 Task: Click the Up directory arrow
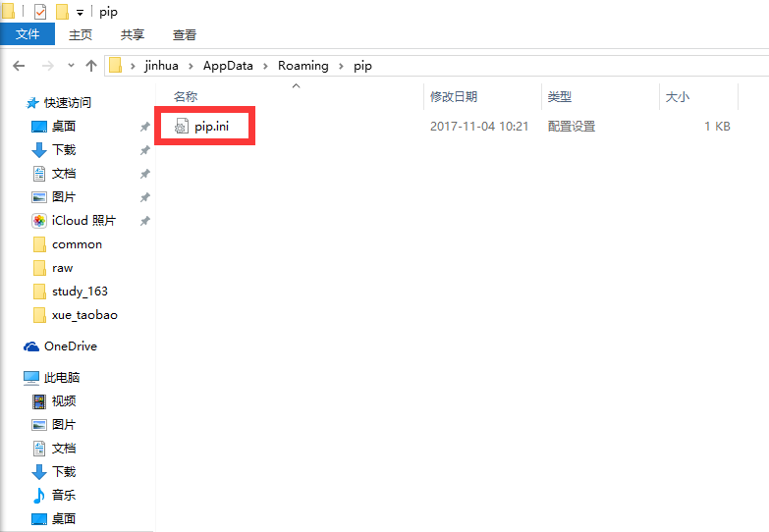pyautogui.click(x=91, y=66)
